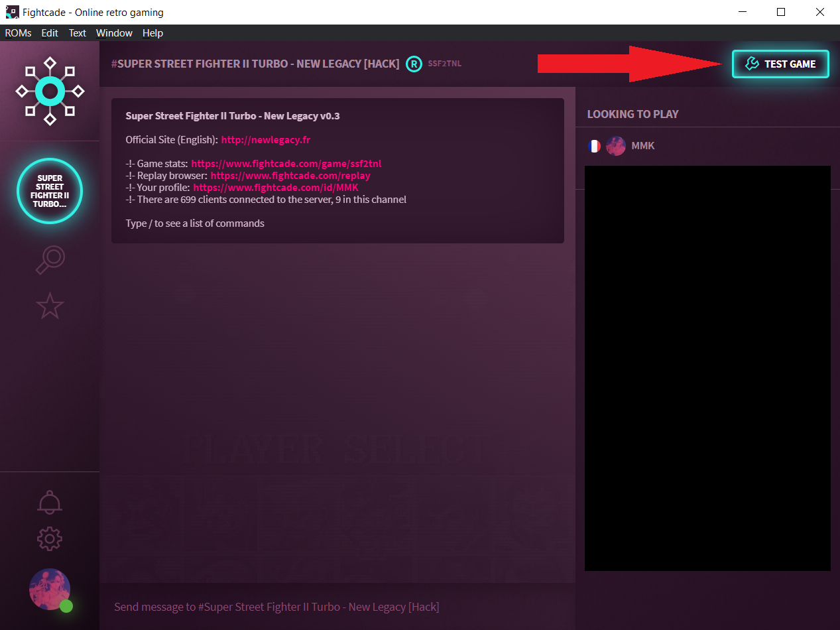Open the game search magnifier
Screen dimensions: 840x630
(x=50, y=260)
